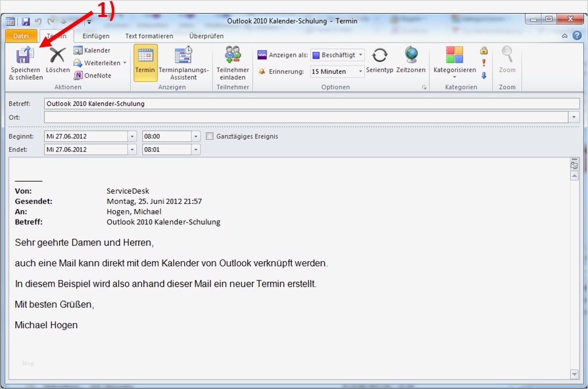The image size is (588, 389).
Task: Click Speichern & schließen icon
Action: (25, 55)
